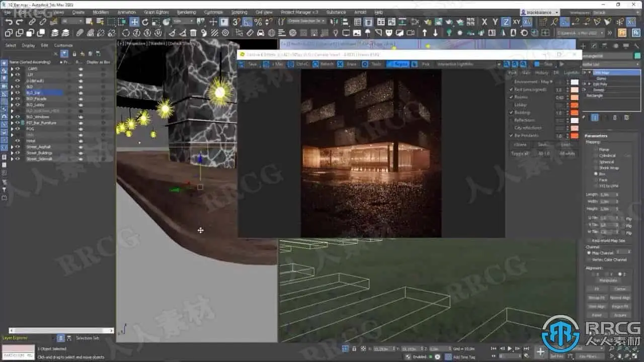The width and height of the screenshot is (644, 362).
Task: Click the down arrow icon in second toolbar
Action: (435, 33)
